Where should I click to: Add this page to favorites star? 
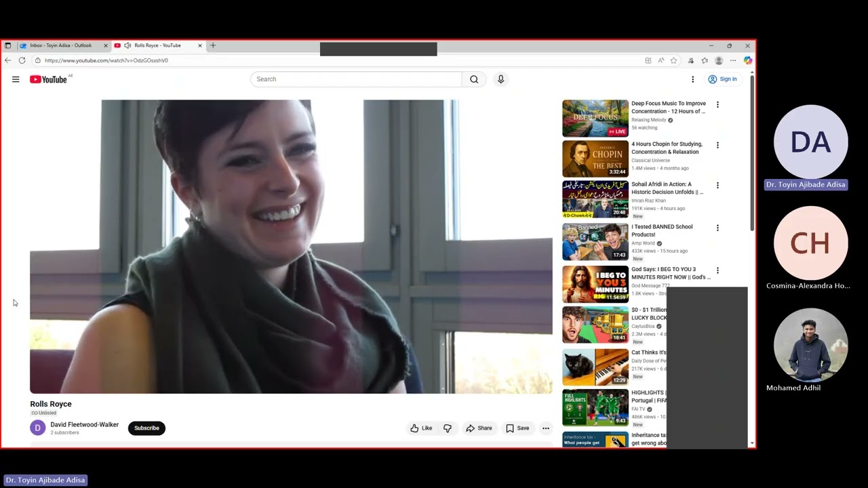point(673,60)
